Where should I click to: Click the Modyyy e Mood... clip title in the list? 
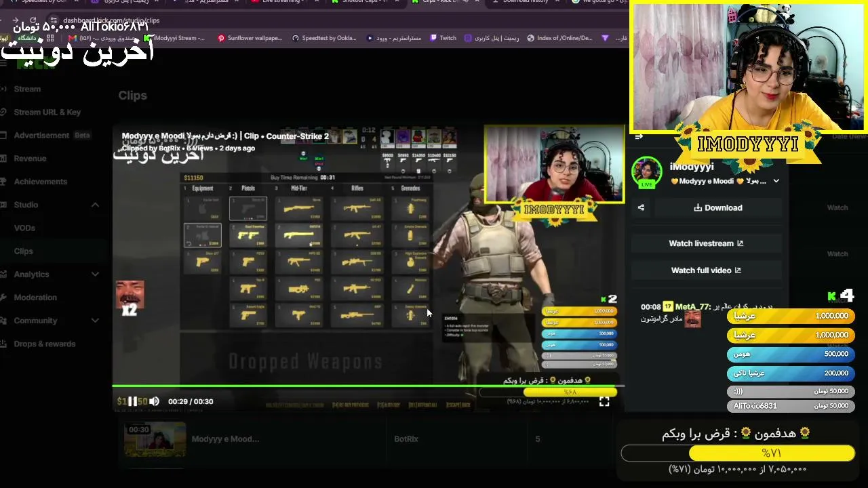[x=225, y=439]
